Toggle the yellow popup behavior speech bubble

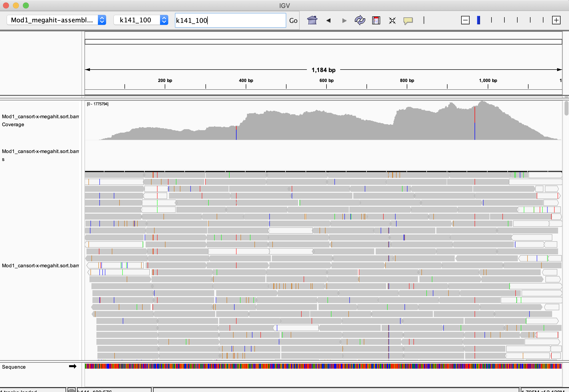[x=408, y=20]
